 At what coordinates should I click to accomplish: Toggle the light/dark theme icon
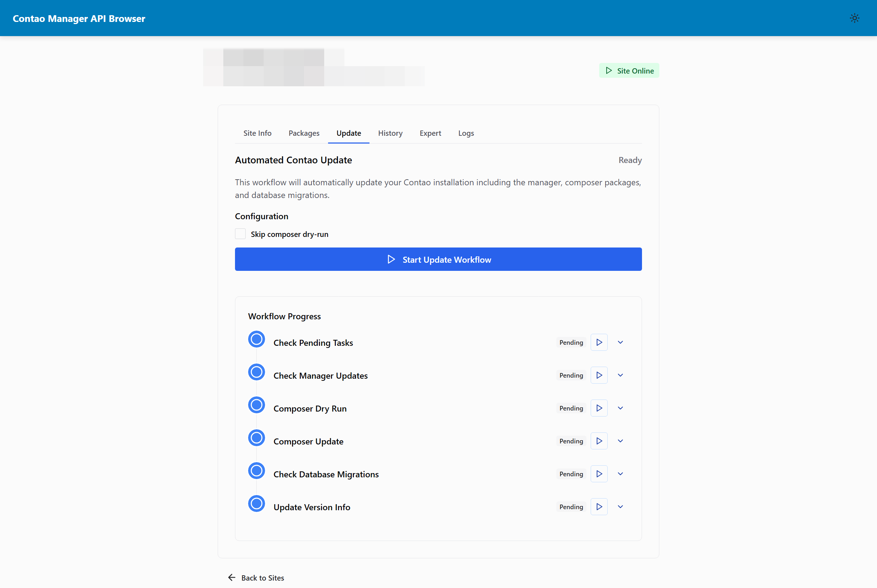pos(854,18)
